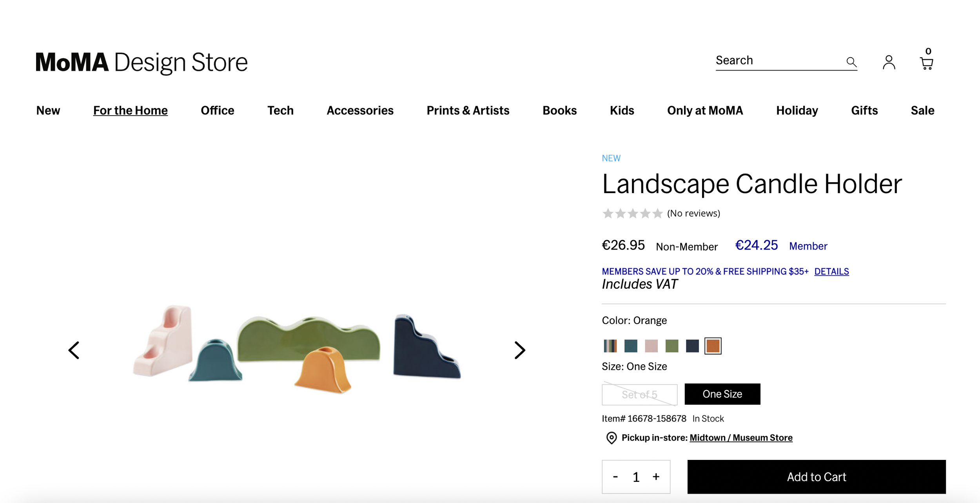Decrease quantity with minus button

click(615, 477)
